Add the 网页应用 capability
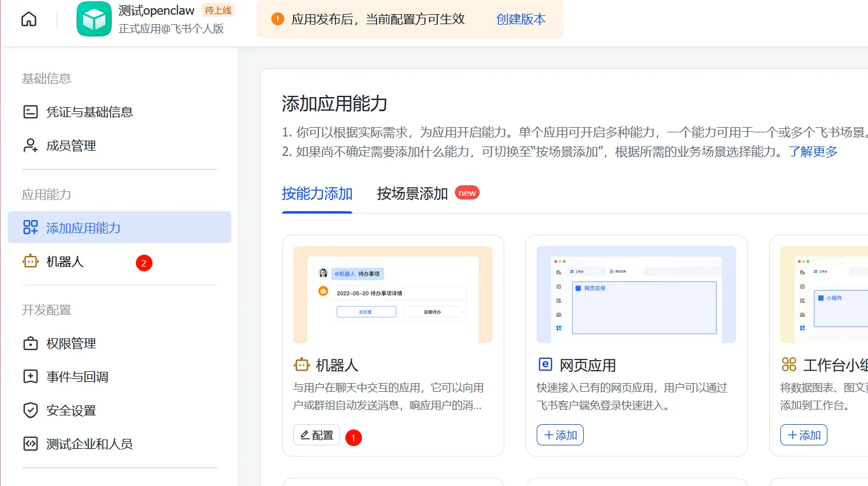 point(560,435)
